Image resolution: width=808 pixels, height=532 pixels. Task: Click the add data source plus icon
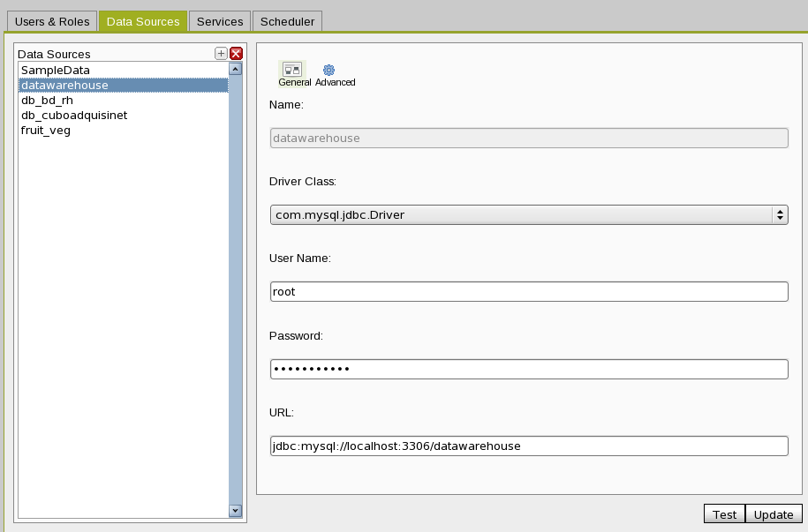pos(221,54)
